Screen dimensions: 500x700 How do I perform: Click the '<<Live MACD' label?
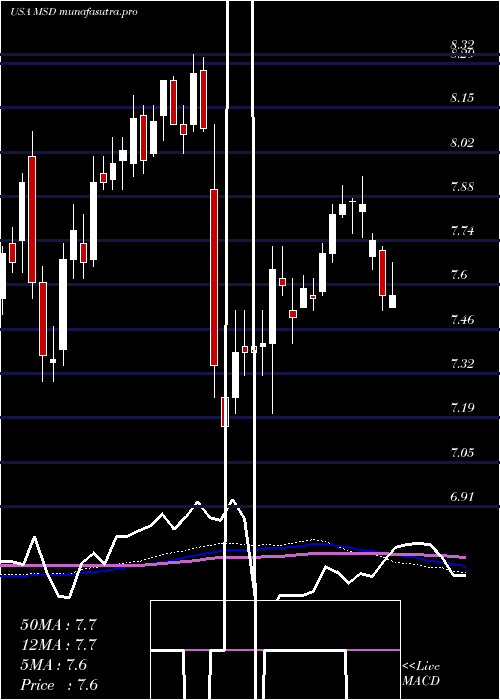(x=421, y=673)
